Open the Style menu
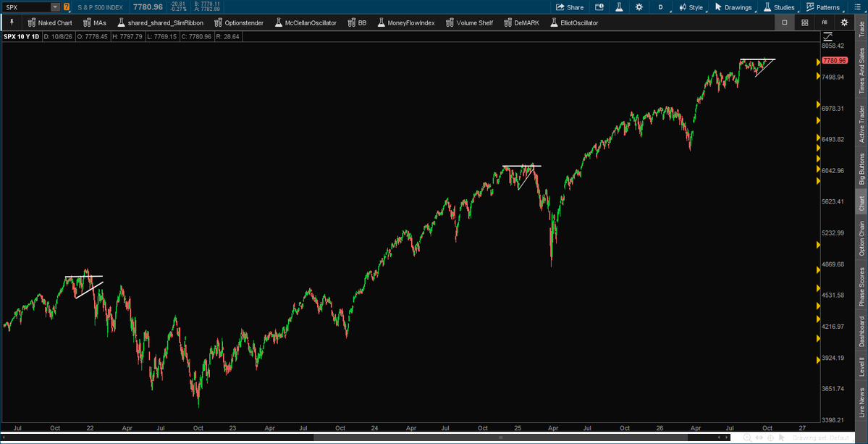The width and height of the screenshot is (868, 444). [x=691, y=7]
